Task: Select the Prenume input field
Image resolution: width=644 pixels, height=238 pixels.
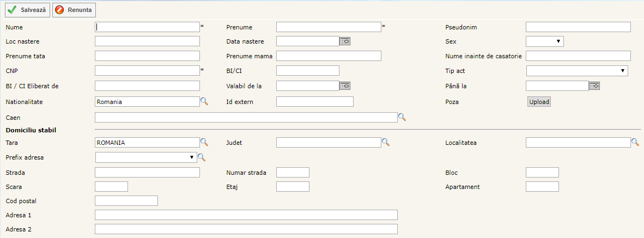Action: [x=328, y=27]
